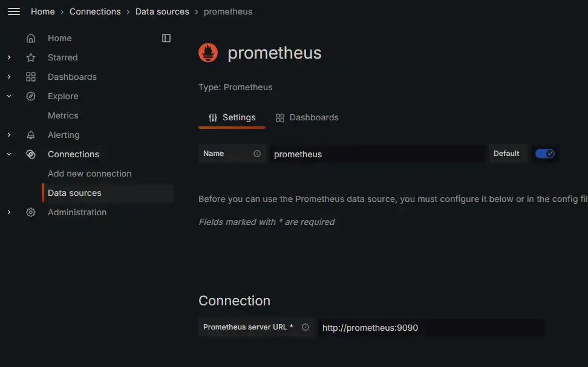Open the hamburger navigation menu
588x367 pixels.
(x=14, y=11)
